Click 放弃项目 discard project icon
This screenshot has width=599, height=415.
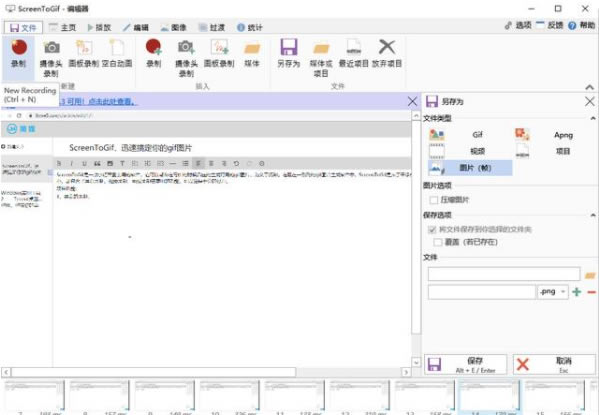point(387,53)
